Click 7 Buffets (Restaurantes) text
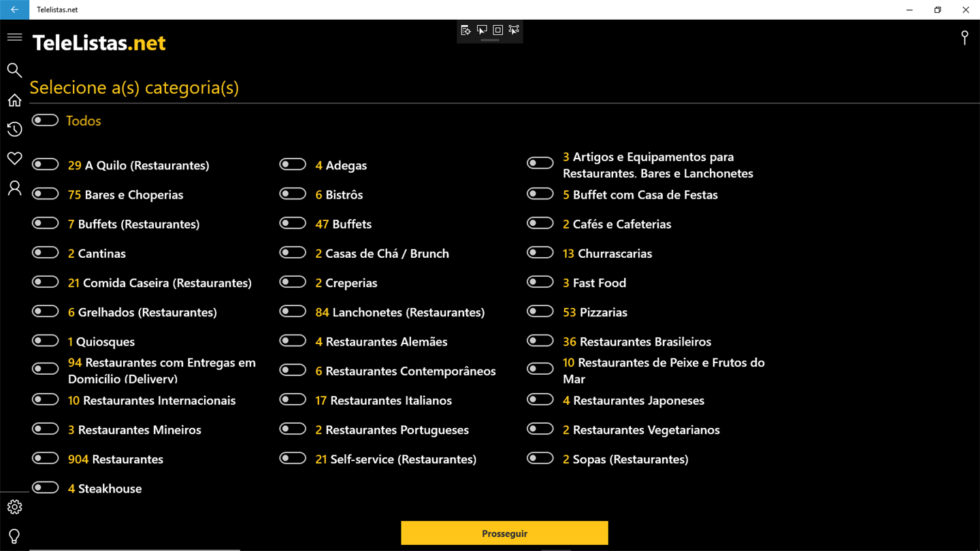The width and height of the screenshot is (980, 551). click(134, 224)
